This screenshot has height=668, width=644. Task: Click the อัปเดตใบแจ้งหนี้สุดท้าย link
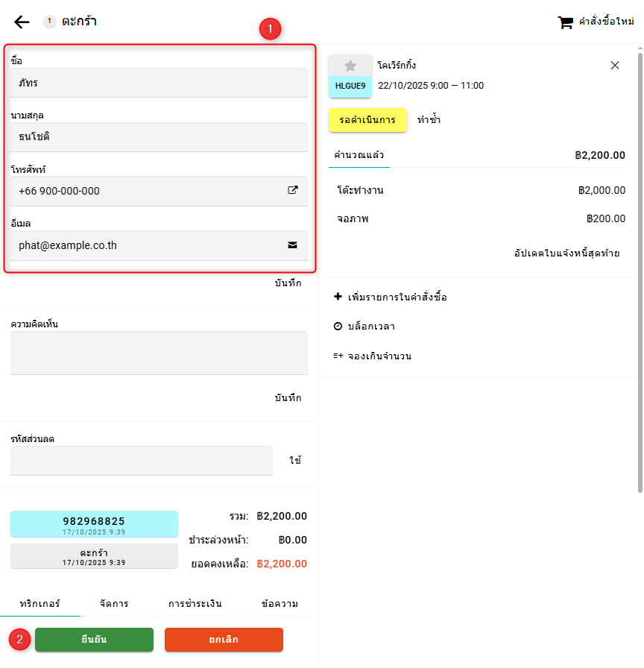click(x=566, y=253)
